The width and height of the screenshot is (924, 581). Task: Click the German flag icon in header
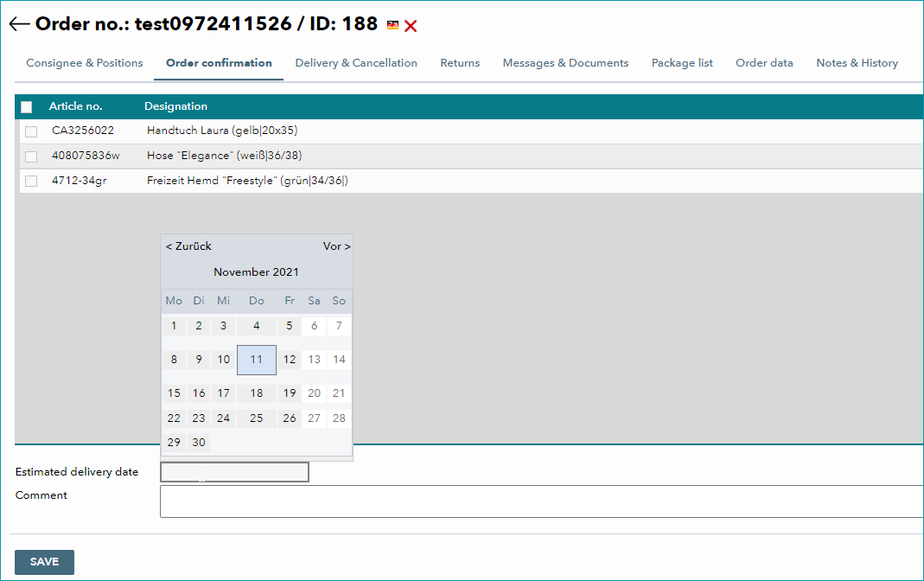point(392,25)
